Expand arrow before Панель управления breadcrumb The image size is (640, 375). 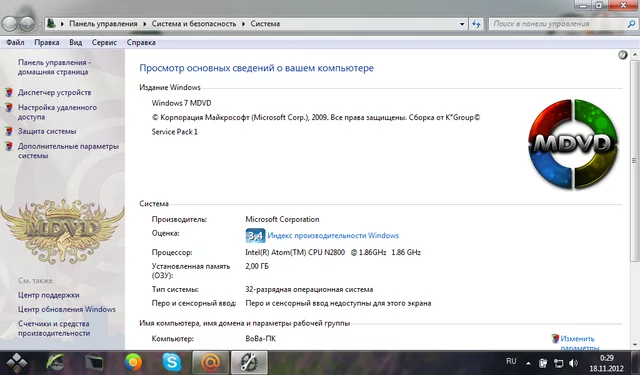point(62,24)
